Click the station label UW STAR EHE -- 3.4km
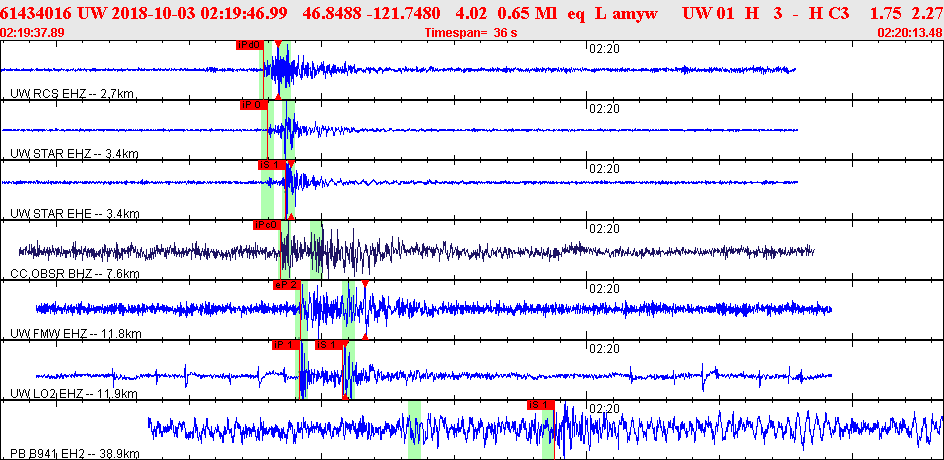Viewport: 944px width, 460px height. click(x=75, y=213)
